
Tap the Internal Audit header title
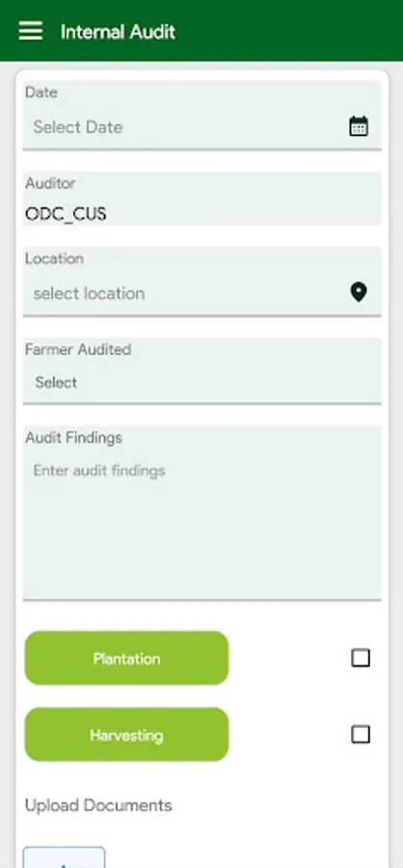[118, 32]
